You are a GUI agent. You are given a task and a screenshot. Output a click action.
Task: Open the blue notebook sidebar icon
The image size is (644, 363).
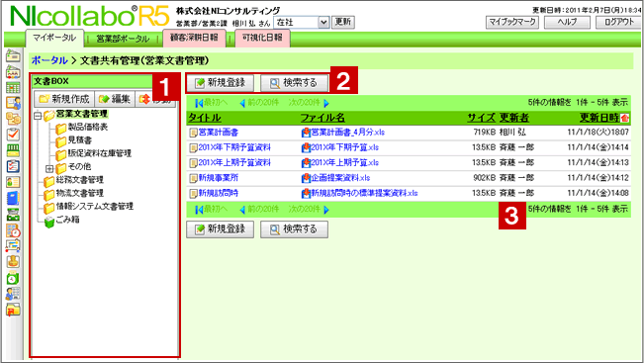click(x=13, y=198)
